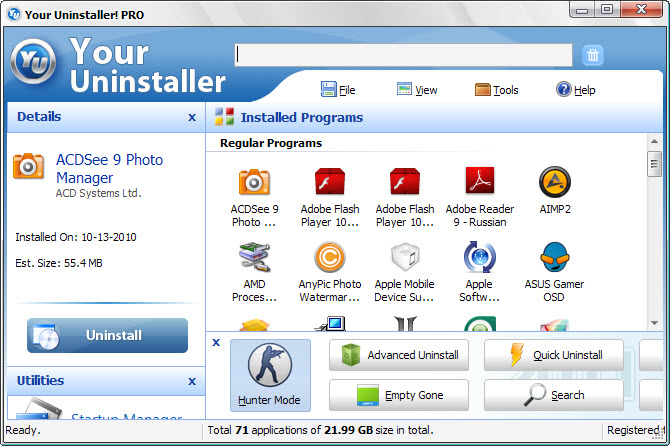This screenshot has width=670, height=446.
Task: Click the blue Uninstall button
Action: click(107, 335)
